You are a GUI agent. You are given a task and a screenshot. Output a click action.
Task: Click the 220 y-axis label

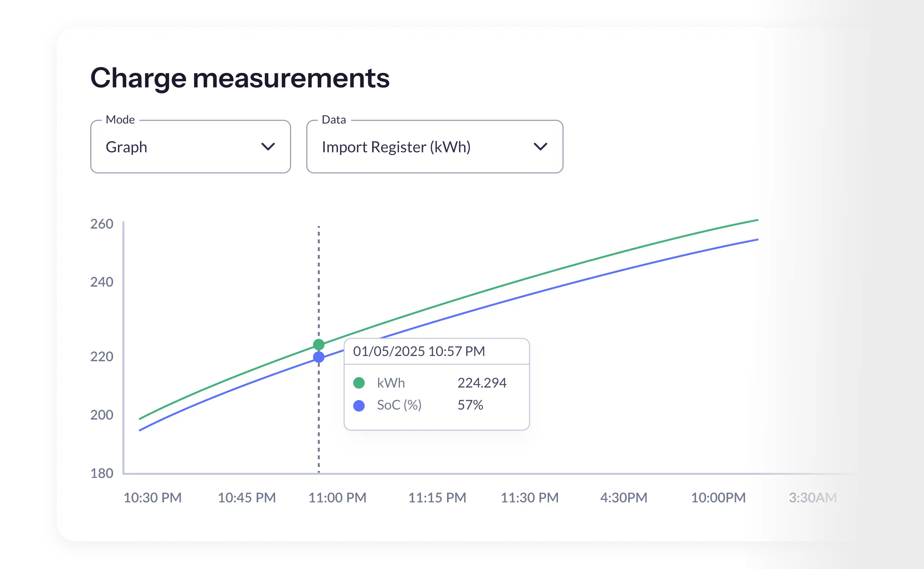pos(102,357)
